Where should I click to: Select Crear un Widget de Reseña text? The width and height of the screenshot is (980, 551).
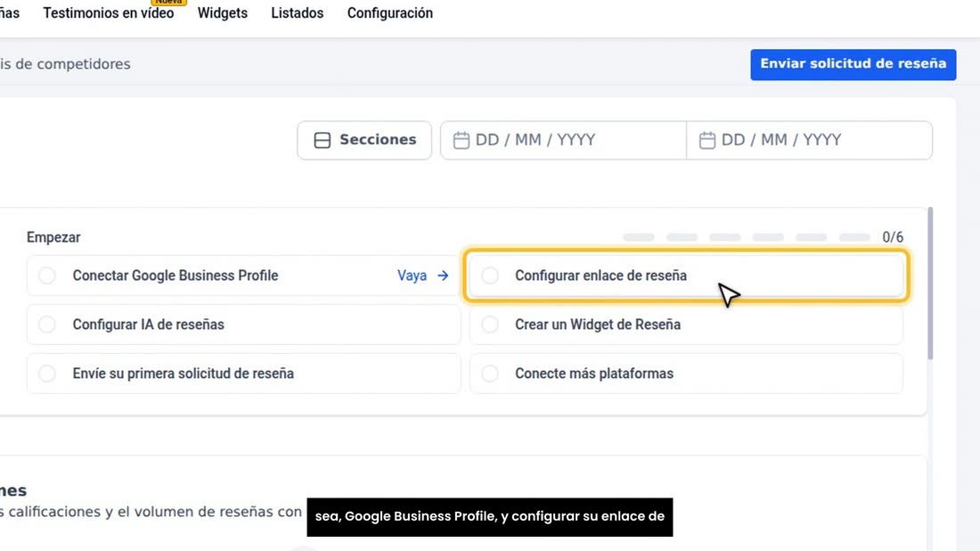point(598,325)
